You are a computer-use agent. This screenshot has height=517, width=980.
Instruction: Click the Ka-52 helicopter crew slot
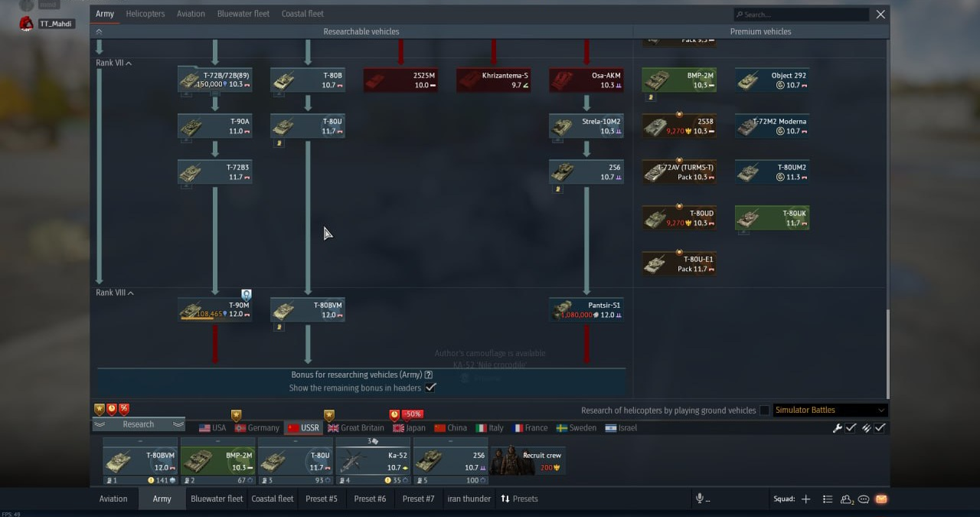[x=373, y=461]
